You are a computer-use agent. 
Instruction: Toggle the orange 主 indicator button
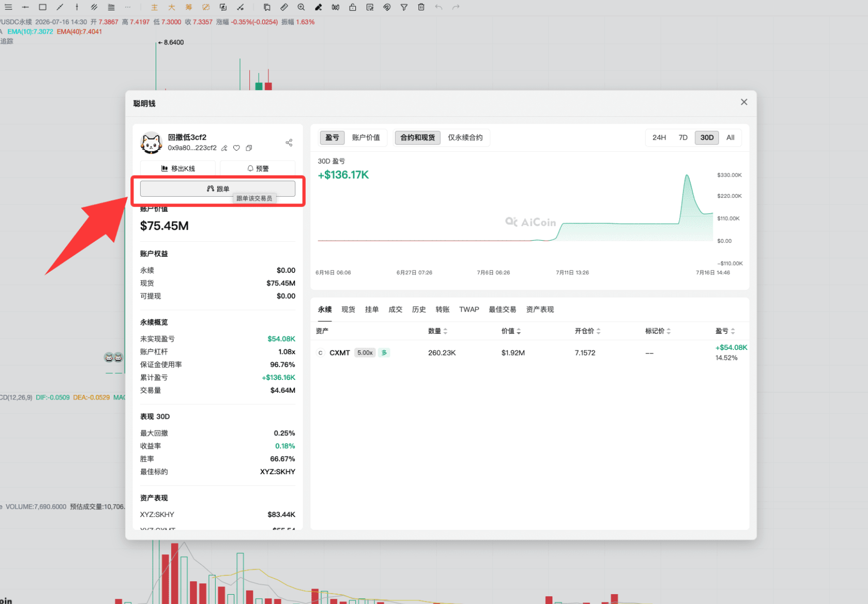point(154,7)
